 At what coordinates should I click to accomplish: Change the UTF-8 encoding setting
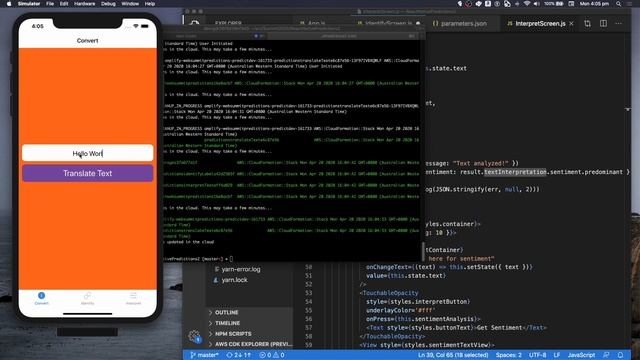[x=538, y=355]
